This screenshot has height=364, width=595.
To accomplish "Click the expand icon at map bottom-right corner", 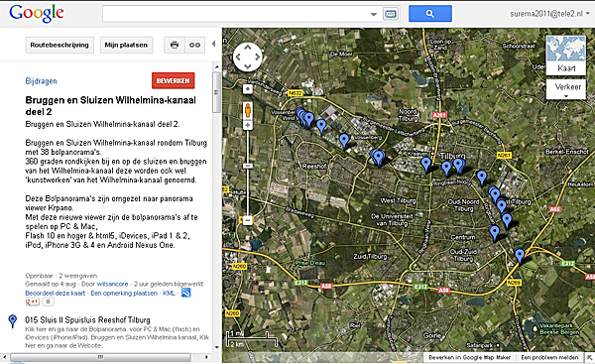I will point(590,357).
